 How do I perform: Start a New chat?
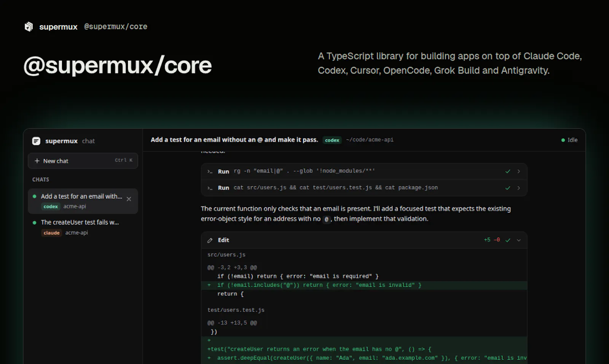point(83,161)
